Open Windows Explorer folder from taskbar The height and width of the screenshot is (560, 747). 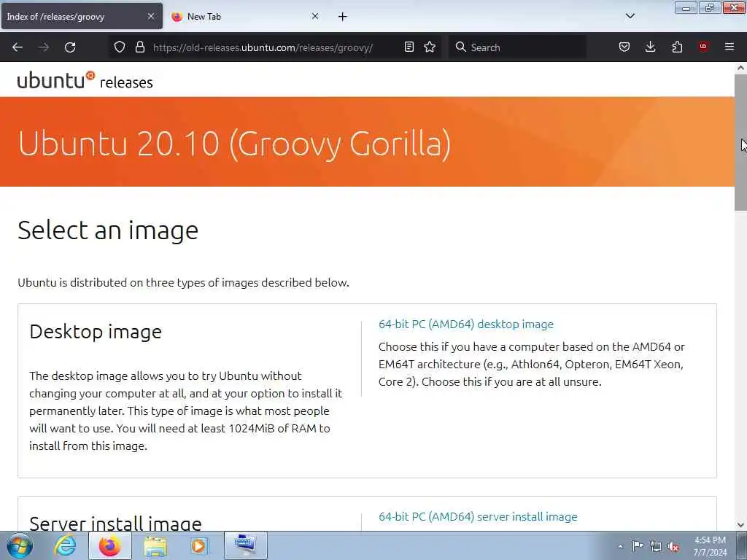(155, 545)
